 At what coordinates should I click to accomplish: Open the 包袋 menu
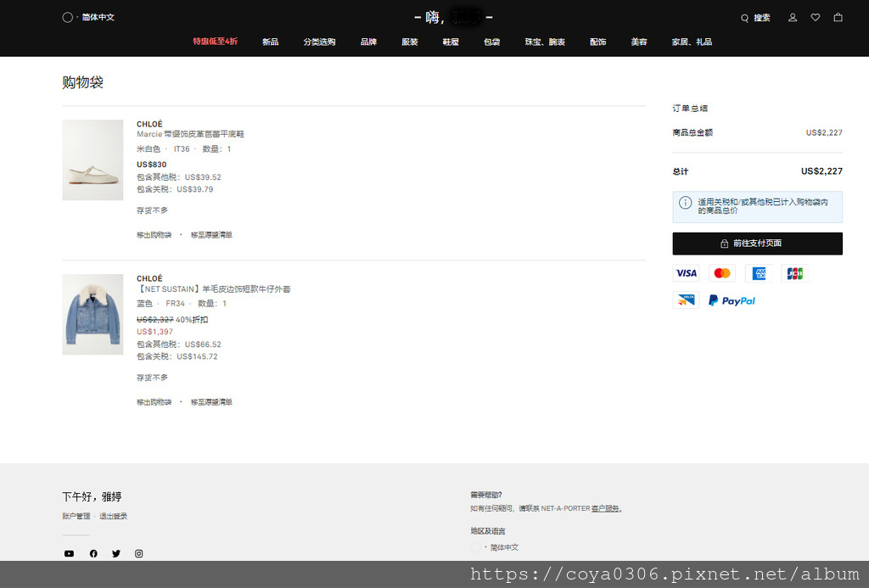click(491, 42)
